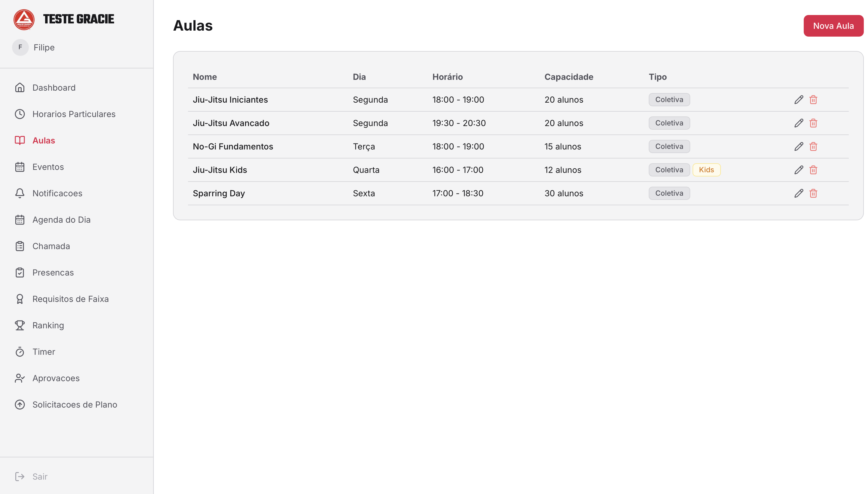Edit the Sparring Day class
The width and height of the screenshot is (868, 494).
pyautogui.click(x=799, y=193)
